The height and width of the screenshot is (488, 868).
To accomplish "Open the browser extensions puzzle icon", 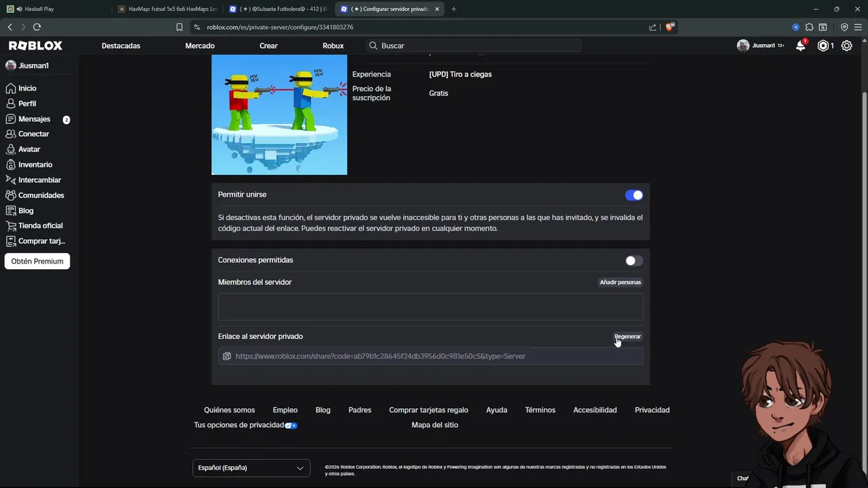I will click(809, 27).
